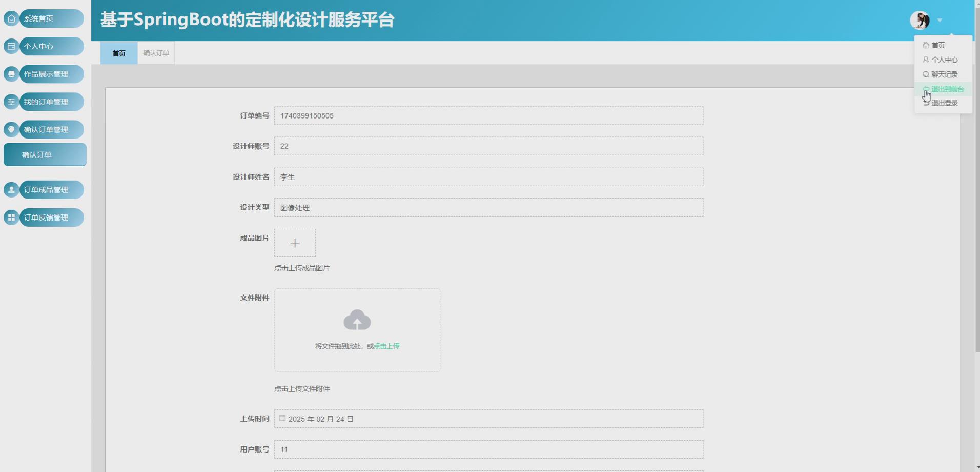Click the cloud upload icon in 文件附件 area
980x472 pixels.
[x=357, y=319]
